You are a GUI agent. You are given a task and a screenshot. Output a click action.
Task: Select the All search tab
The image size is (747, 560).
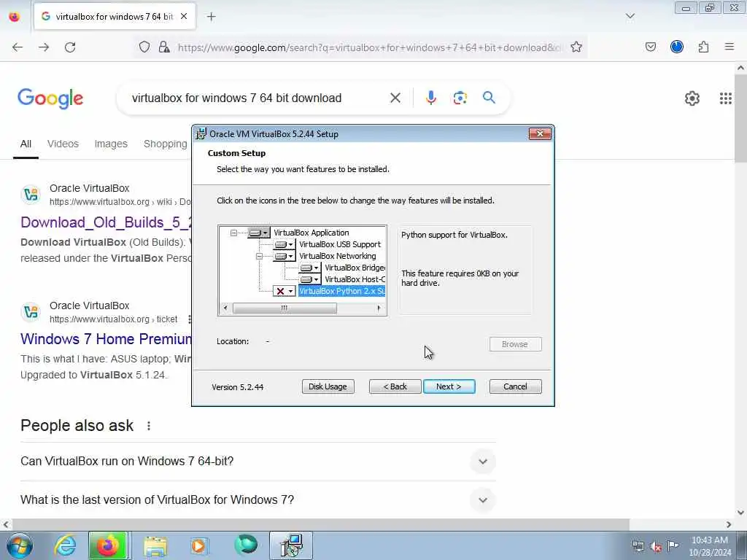click(26, 144)
